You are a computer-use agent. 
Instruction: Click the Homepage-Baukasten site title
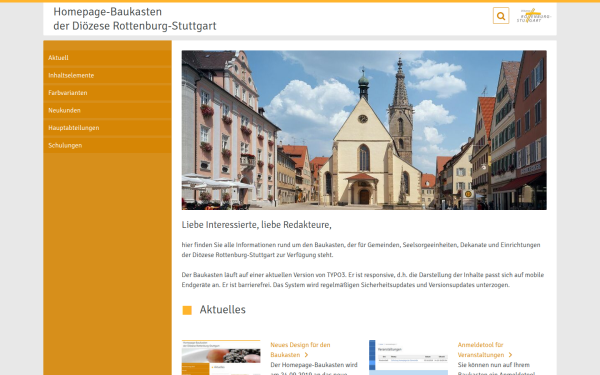(x=135, y=19)
